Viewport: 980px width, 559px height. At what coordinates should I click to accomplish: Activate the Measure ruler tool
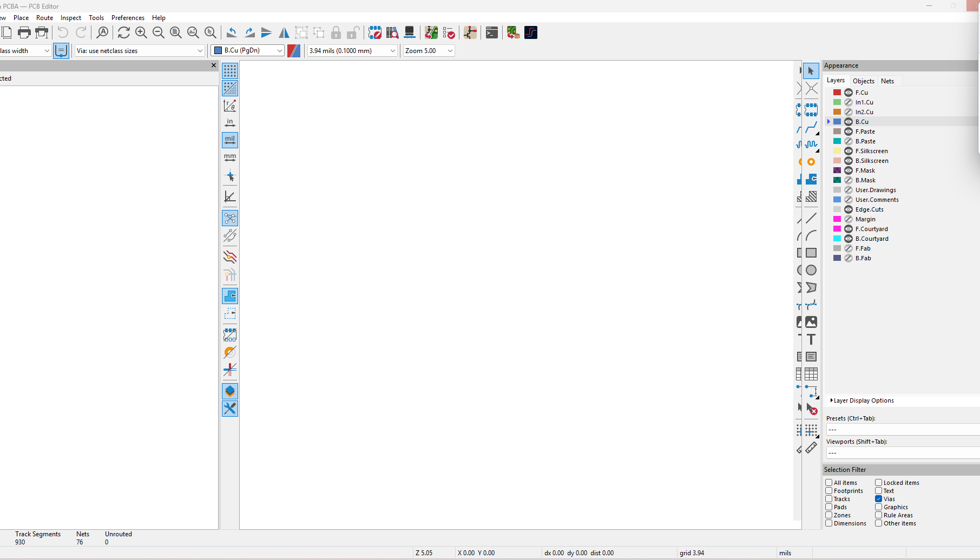[x=811, y=448]
